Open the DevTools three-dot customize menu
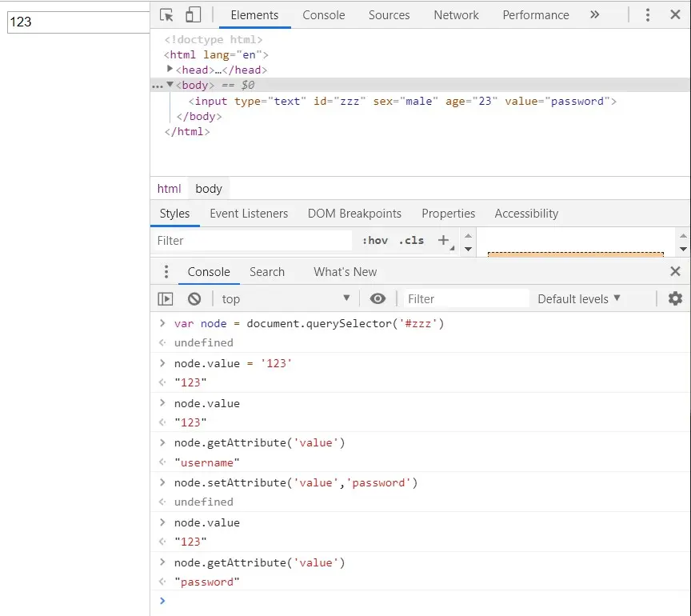This screenshot has width=691, height=616. coord(648,15)
